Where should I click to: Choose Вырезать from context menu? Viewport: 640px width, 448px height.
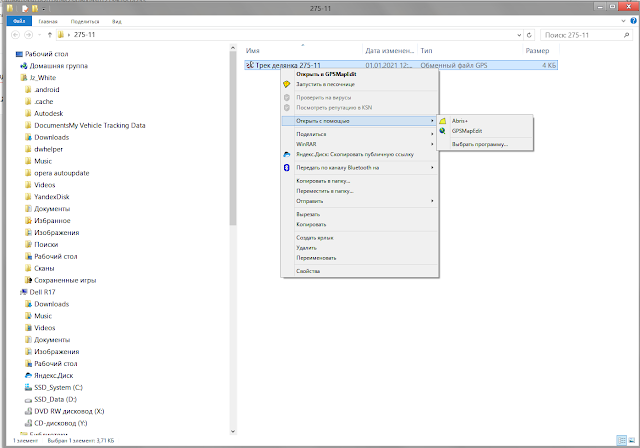click(360, 214)
